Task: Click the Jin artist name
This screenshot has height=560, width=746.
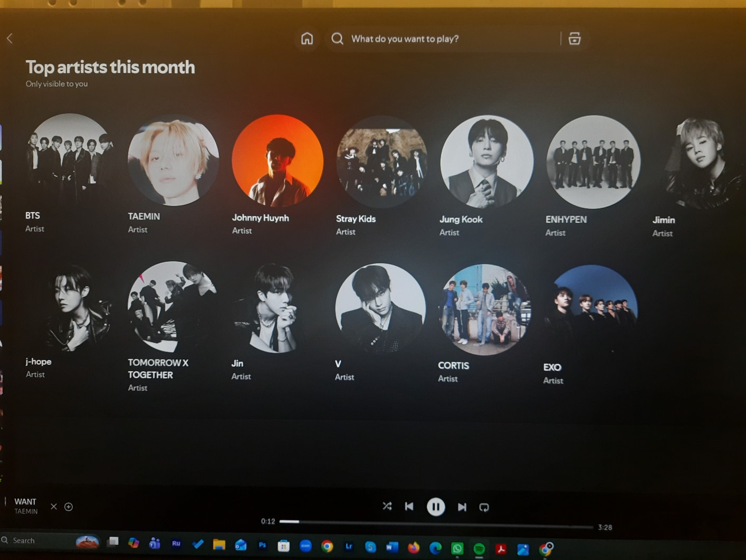Action: [237, 363]
